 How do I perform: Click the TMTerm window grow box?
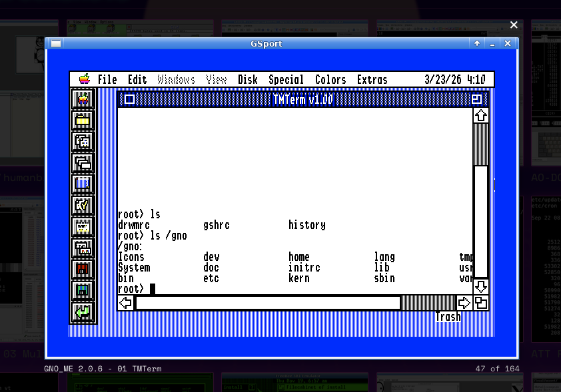[x=481, y=303]
